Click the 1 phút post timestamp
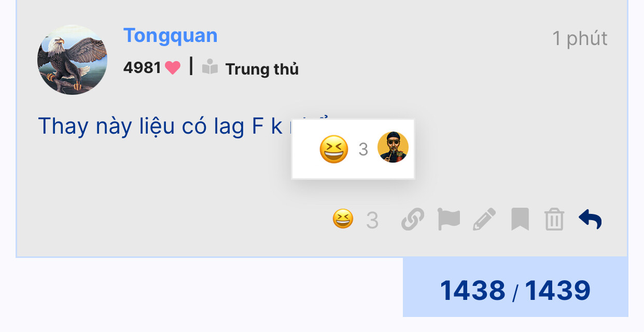644x332 pixels. [580, 38]
